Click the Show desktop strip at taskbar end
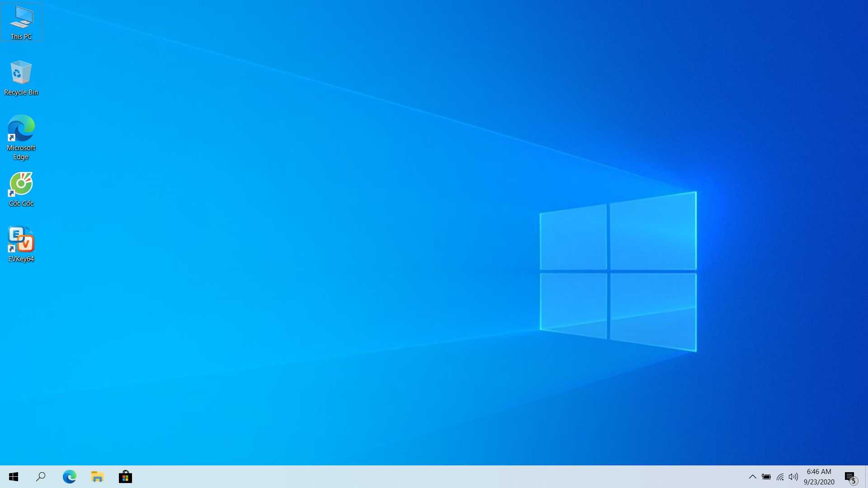The height and width of the screenshot is (488, 868). [x=866, y=477]
